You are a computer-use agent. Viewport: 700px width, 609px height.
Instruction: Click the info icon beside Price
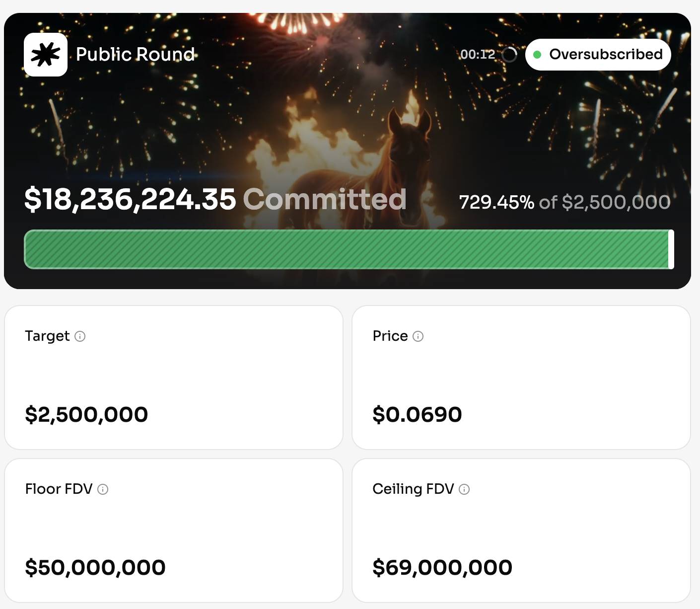tap(418, 336)
